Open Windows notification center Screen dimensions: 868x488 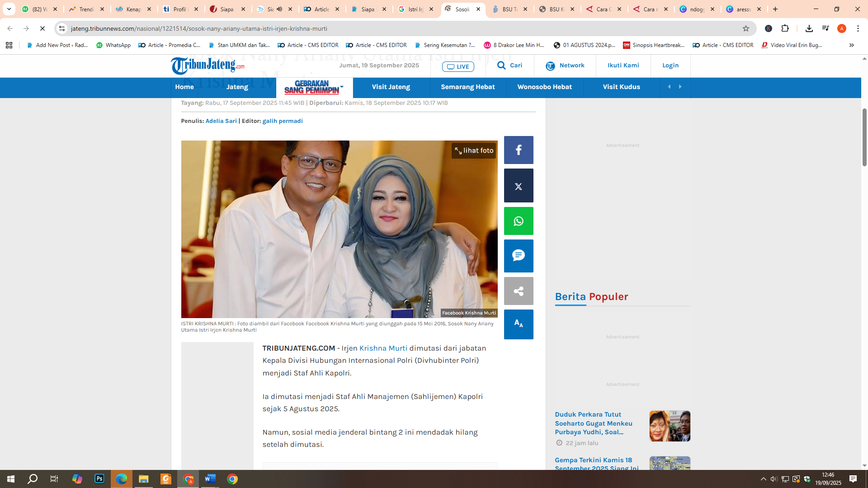[853, 479]
